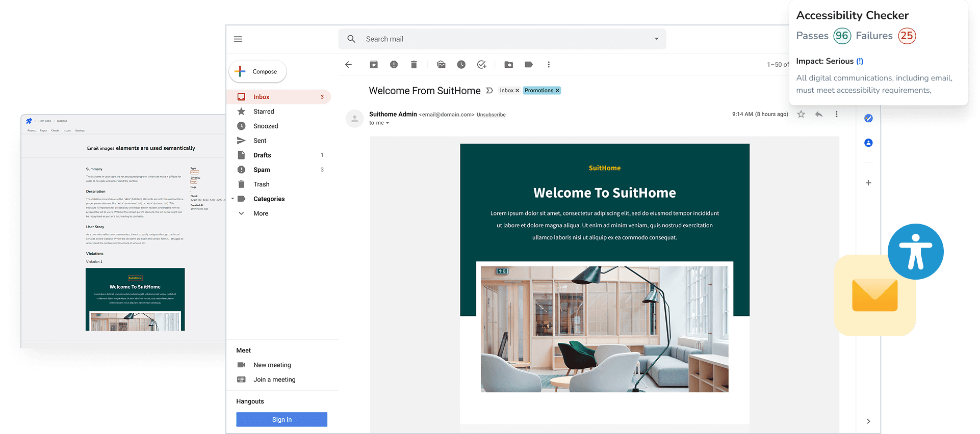The width and height of the screenshot is (980, 434).
Task: Mark the email as unread
Action: pyautogui.click(x=441, y=65)
